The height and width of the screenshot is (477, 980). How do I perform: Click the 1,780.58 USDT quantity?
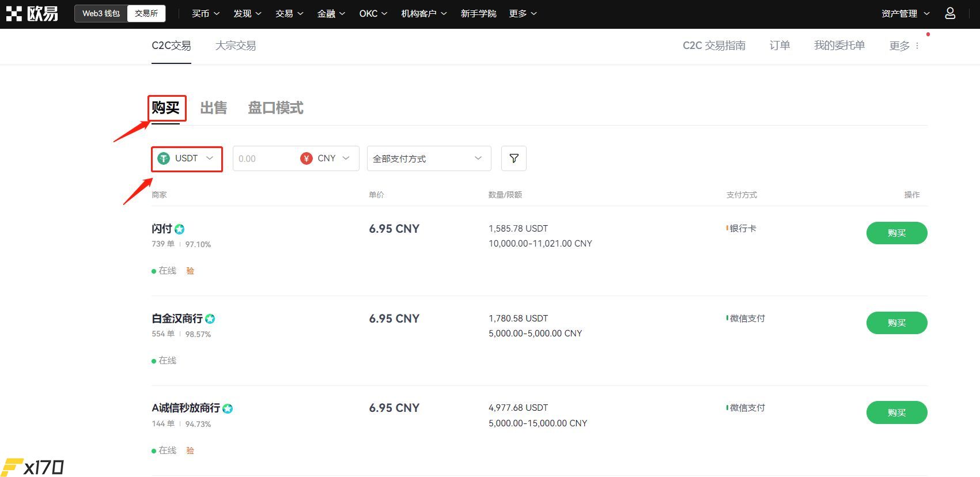pyautogui.click(x=519, y=319)
